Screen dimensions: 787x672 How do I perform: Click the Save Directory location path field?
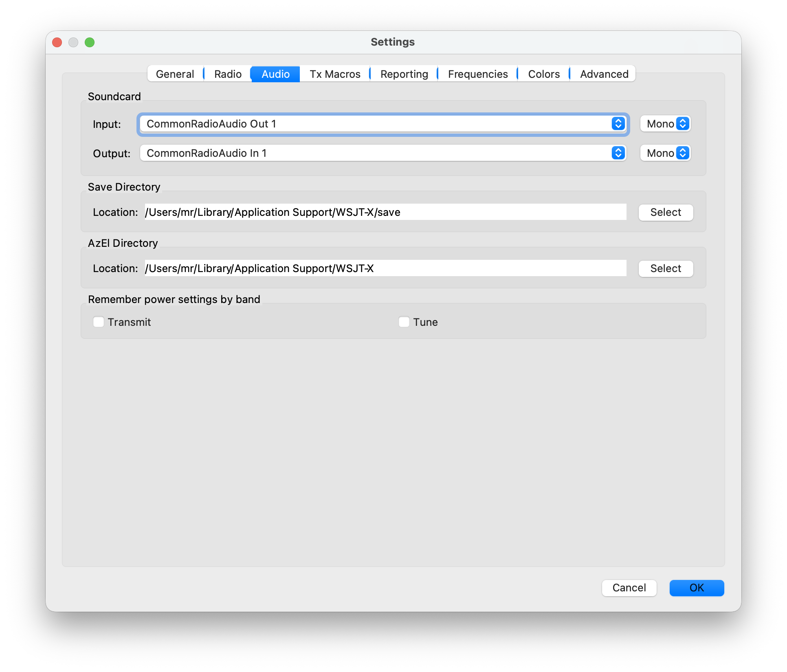tap(385, 212)
